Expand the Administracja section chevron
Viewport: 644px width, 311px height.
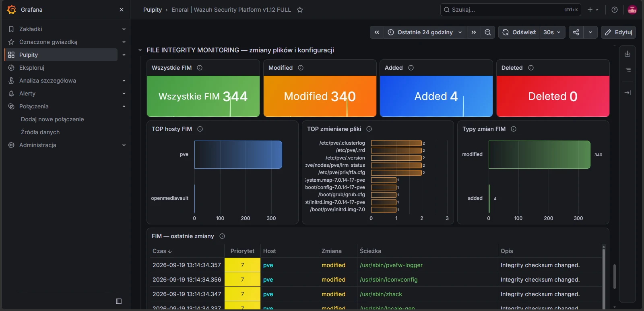tap(124, 145)
